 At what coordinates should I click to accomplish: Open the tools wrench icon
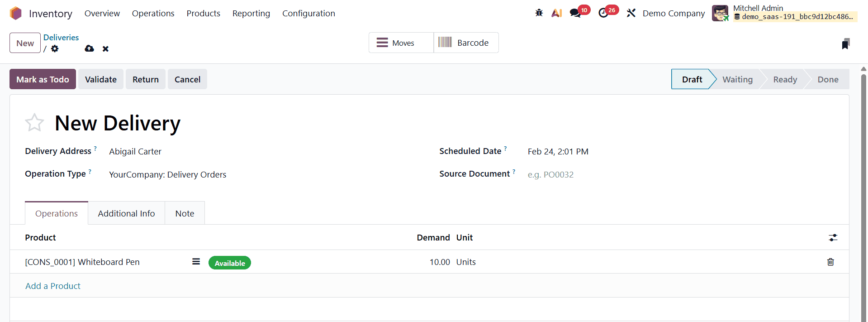[631, 13]
